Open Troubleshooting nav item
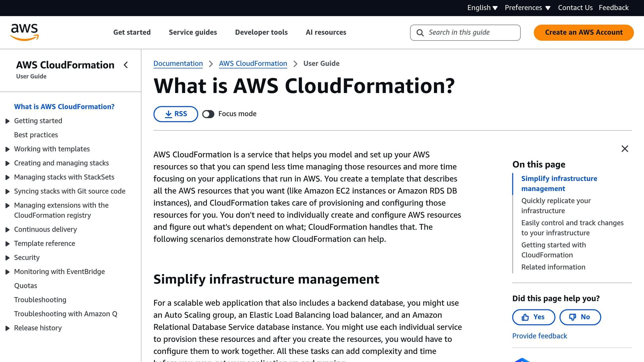644x362 pixels. pyautogui.click(x=40, y=300)
